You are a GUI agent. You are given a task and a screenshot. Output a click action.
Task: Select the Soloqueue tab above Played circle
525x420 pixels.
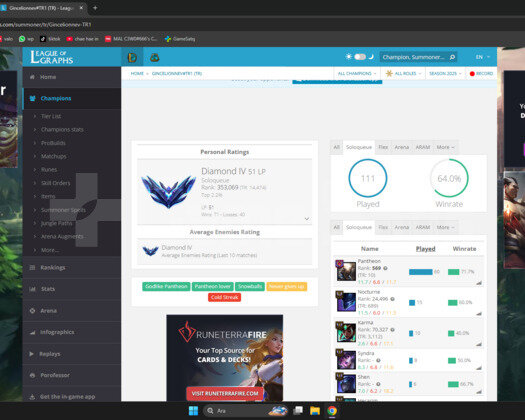tap(359, 147)
